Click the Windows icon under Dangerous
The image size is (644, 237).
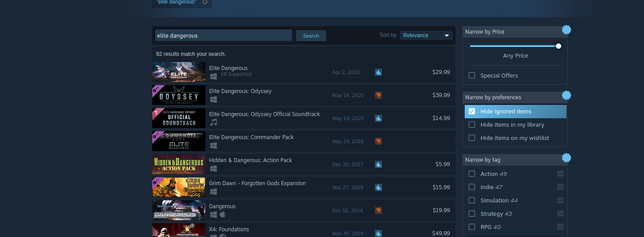[x=213, y=215]
